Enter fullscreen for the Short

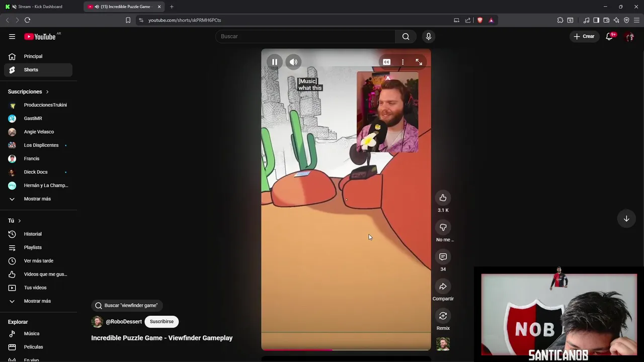pyautogui.click(x=419, y=62)
